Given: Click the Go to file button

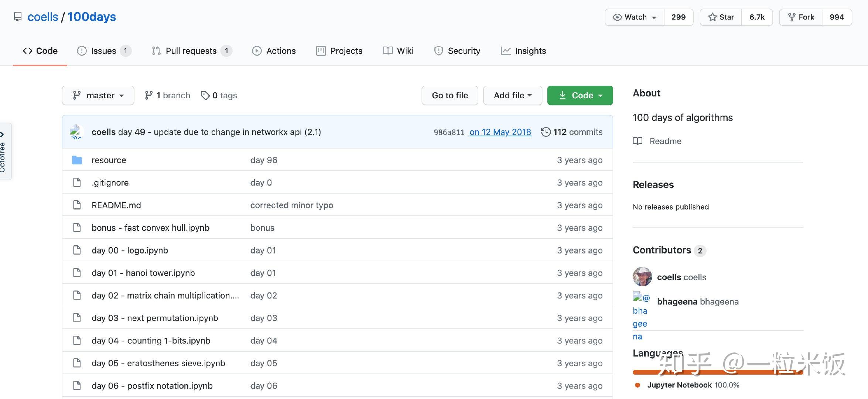Looking at the screenshot, I should 450,95.
